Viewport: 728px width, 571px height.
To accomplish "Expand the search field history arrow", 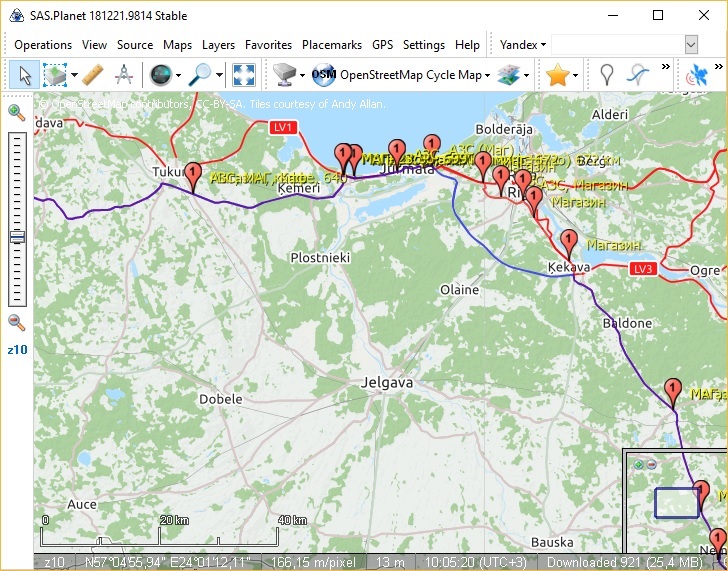I will pyautogui.click(x=691, y=45).
